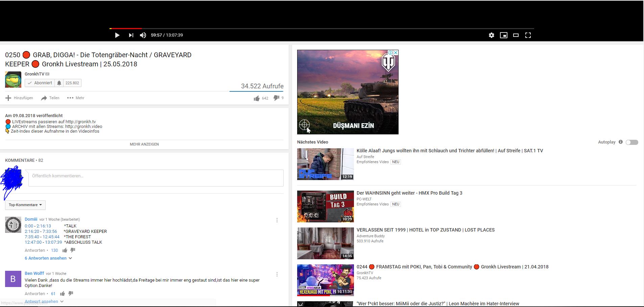Image resolution: width=644 pixels, height=307 pixels.
Task: Skip to the next video
Action: click(131, 35)
